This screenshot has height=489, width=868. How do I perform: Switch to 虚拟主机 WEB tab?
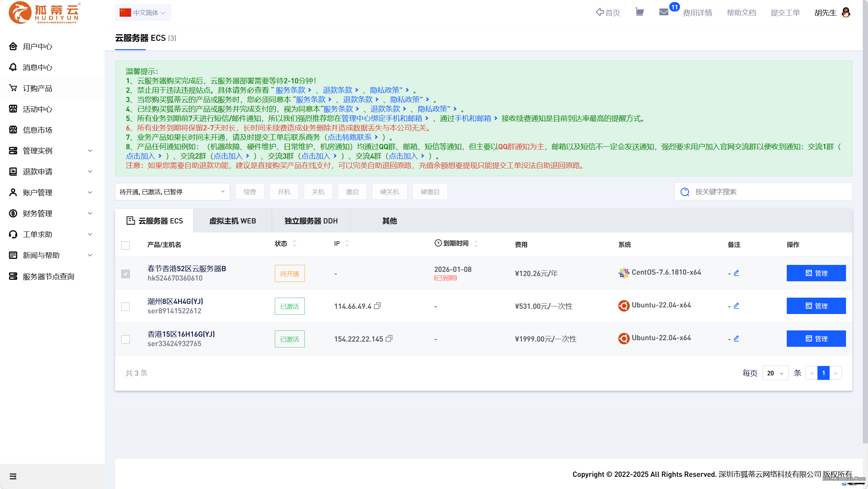233,221
